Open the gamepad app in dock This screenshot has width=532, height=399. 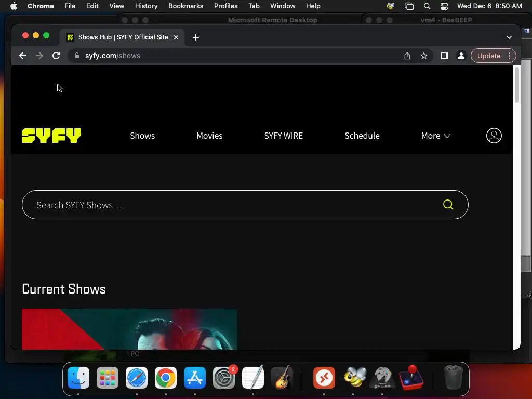pos(382,378)
